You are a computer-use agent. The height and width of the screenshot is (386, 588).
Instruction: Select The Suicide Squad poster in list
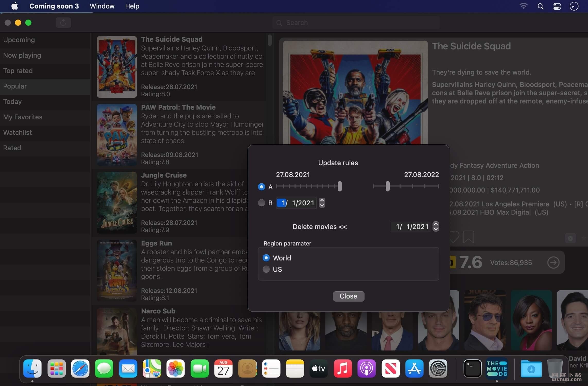[x=117, y=67]
